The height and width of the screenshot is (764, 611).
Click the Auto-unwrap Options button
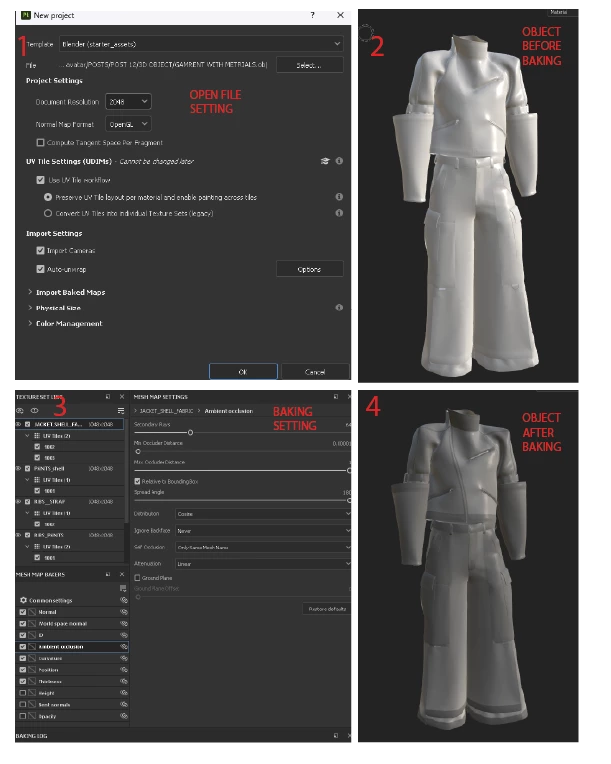tap(309, 269)
